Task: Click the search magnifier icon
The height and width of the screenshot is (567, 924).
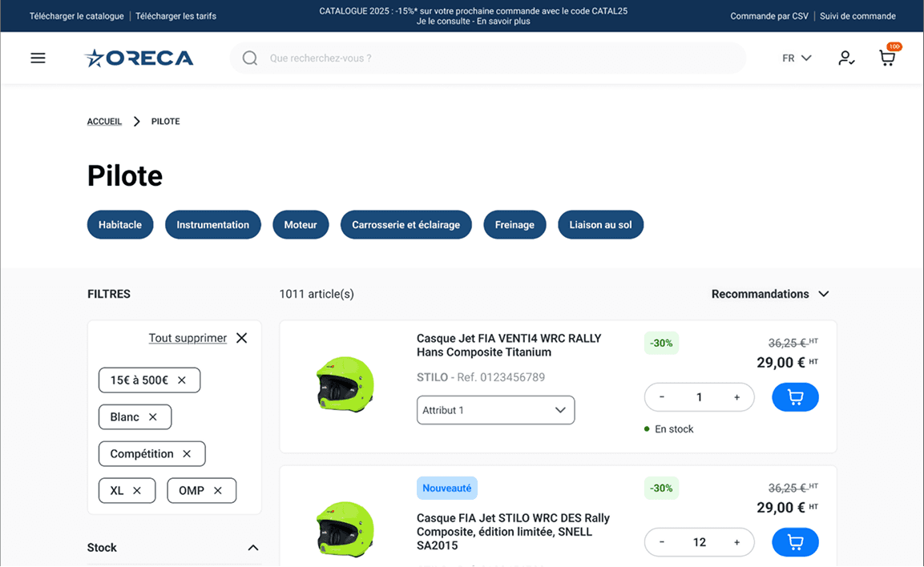Action: [x=250, y=58]
